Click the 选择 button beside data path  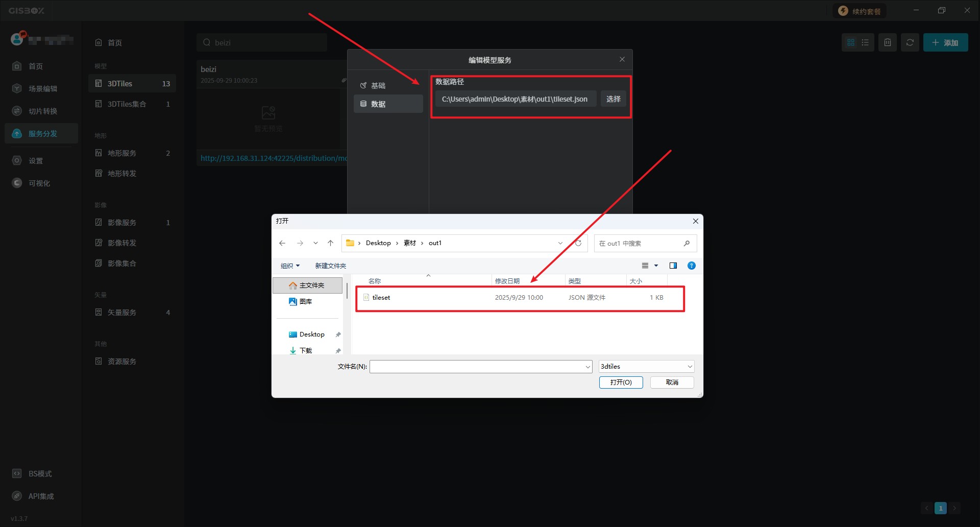(613, 99)
